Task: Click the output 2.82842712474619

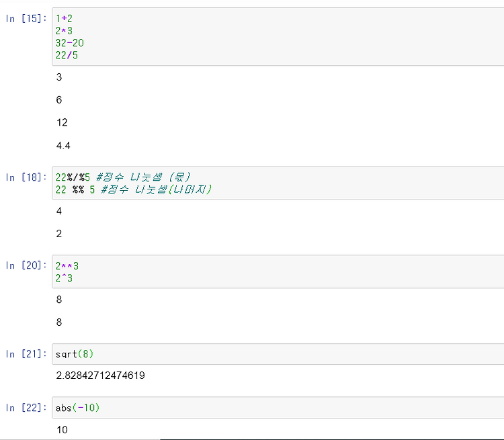Action: 100,375
